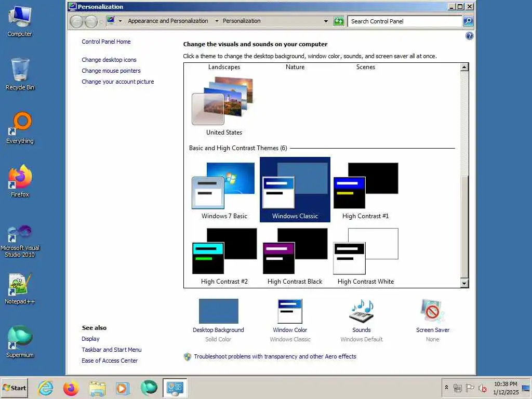Select the Everything desktop shortcut
Image resolution: width=532 pixels, height=399 pixels.
tap(20, 128)
